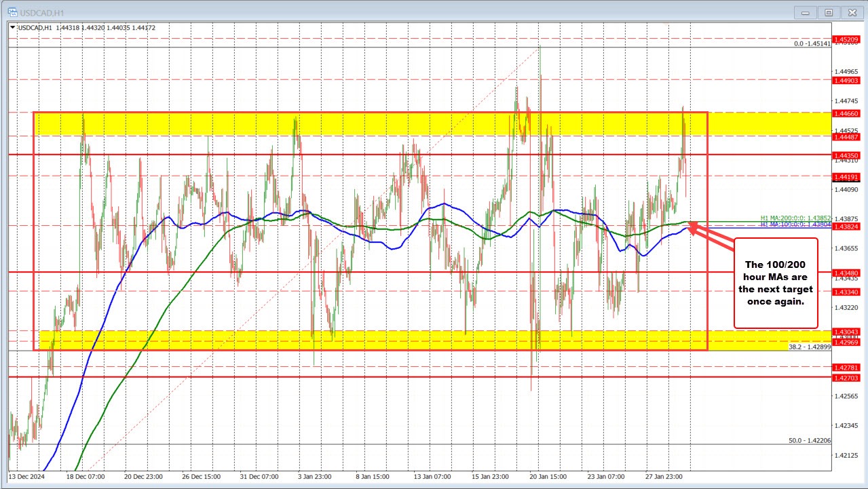Click the 1.44965 price scale value
Image resolution: width=868 pixels, height=489 pixels.
pyautogui.click(x=847, y=71)
